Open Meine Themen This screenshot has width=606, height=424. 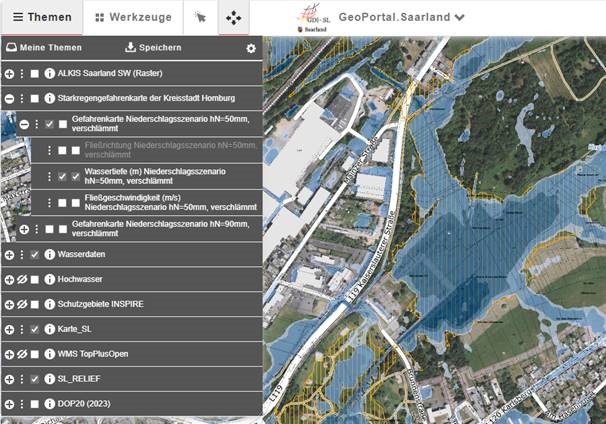44,48
